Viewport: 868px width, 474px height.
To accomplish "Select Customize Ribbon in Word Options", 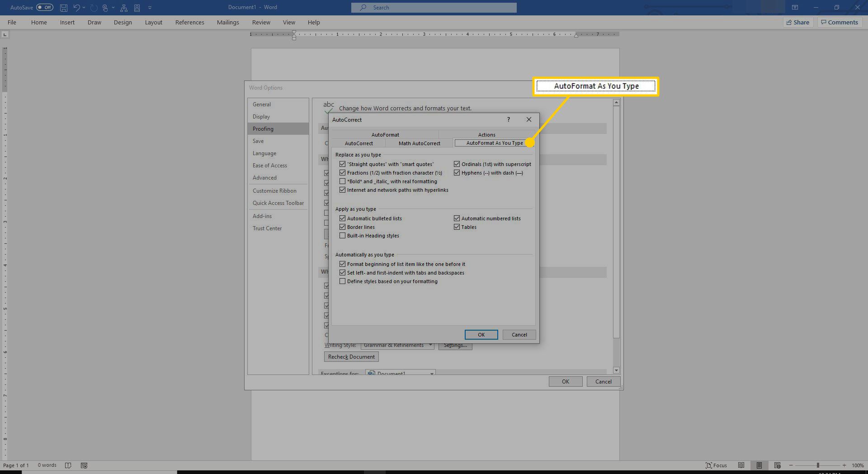I will pyautogui.click(x=278, y=191).
